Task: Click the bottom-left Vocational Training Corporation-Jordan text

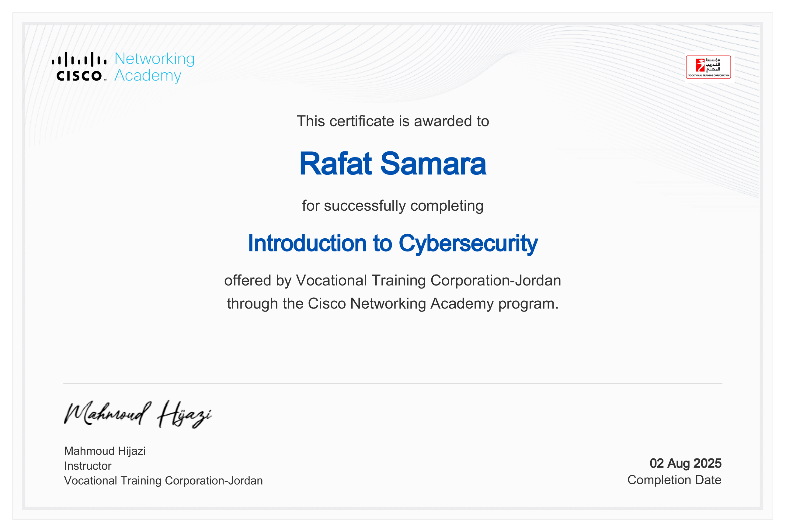Action: pos(163,481)
